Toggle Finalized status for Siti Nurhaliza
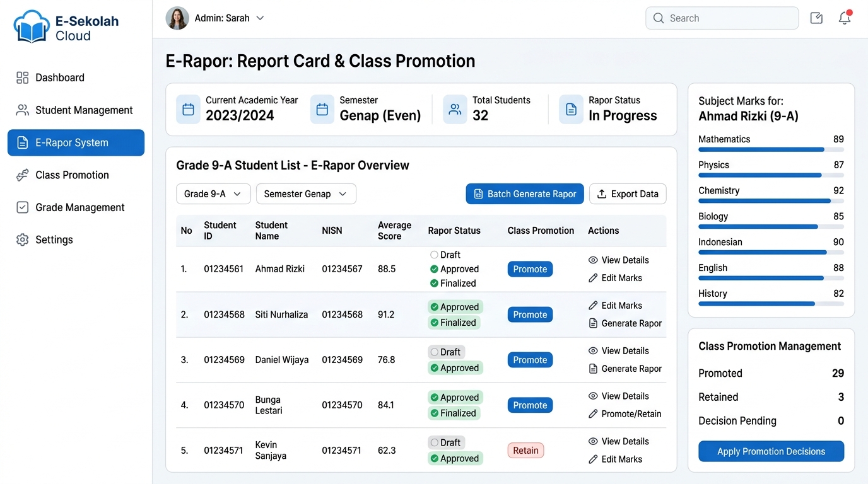The width and height of the screenshot is (868, 484). tap(454, 323)
